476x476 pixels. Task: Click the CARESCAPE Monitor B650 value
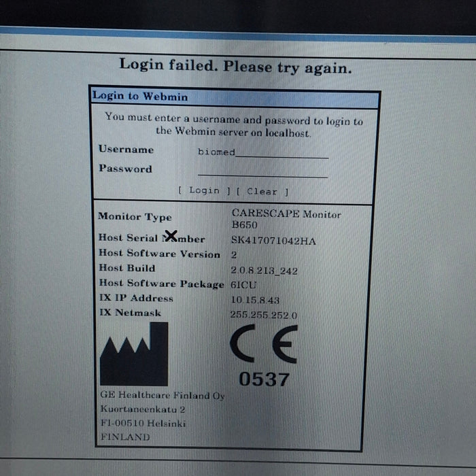(x=286, y=219)
